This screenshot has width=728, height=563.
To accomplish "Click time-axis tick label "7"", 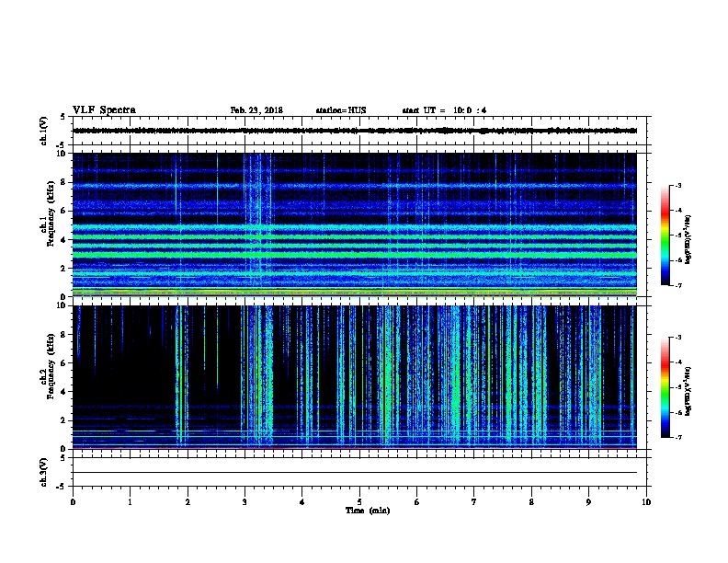I will [474, 502].
